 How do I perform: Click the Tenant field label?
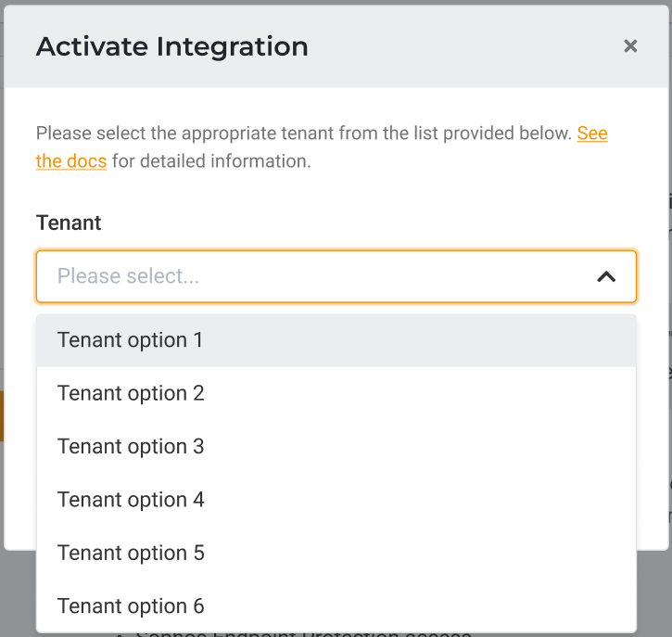[69, 223]
